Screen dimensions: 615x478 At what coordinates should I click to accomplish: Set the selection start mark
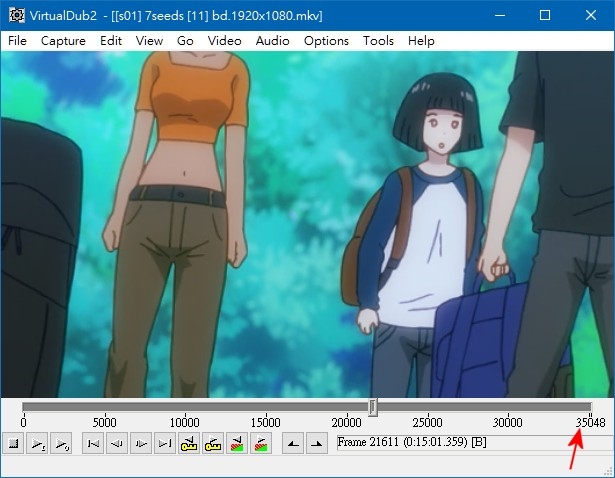point(293,443)
